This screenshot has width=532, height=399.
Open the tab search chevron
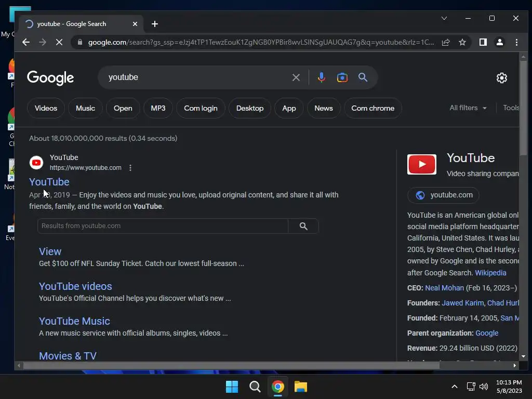click(444, 18)
